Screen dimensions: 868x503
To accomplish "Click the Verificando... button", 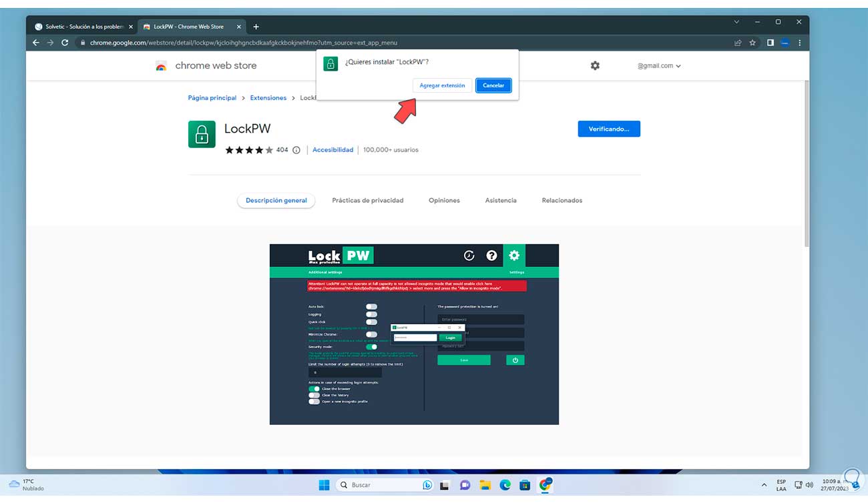I will click(x=609, y=129).
